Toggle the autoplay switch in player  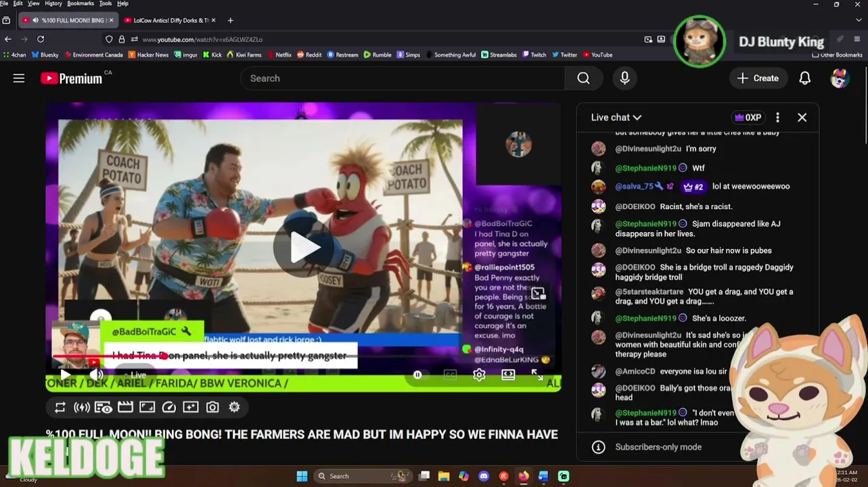pos(418,375)
